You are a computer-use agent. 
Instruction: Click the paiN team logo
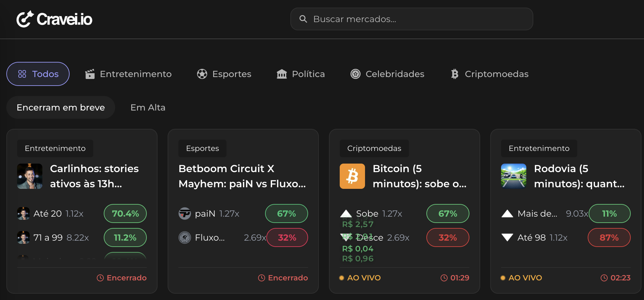185,213
